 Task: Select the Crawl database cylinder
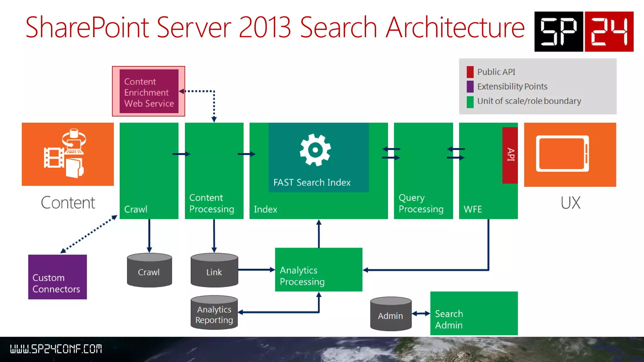[x=149, y=270]
